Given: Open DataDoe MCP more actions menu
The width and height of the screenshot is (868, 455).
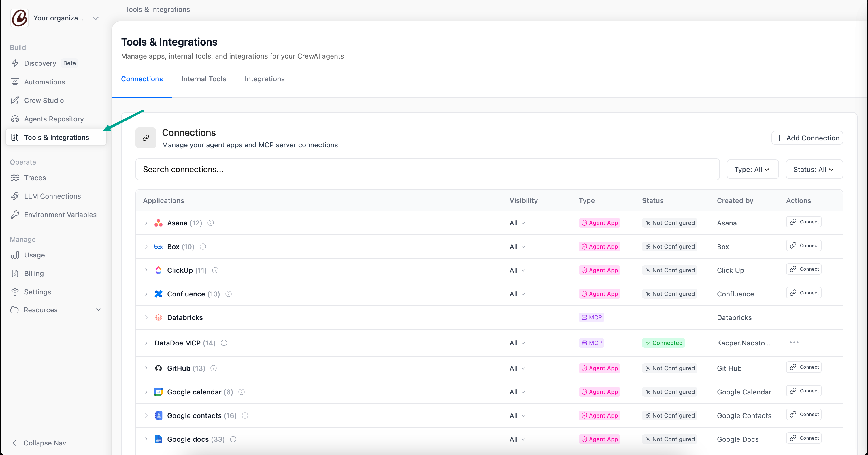Looking at the screenshot, I should point(794,343).
